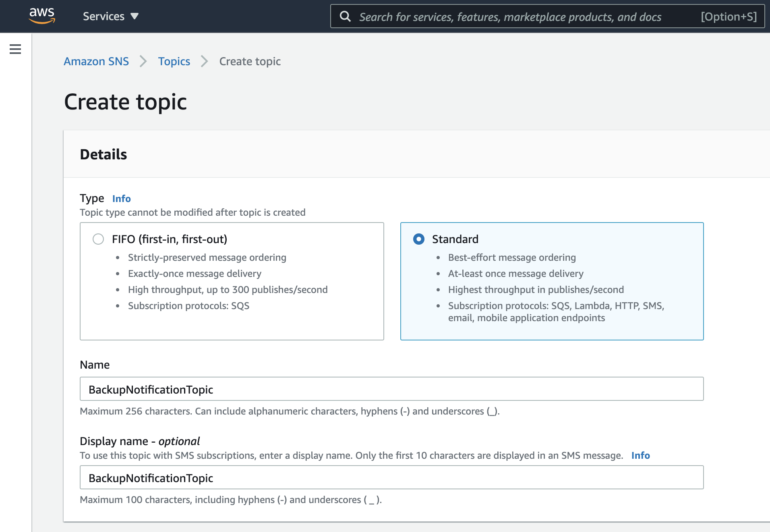Click the 'Maximum 256 characters' hint text
770x532 pixels.
(x=290, y=411)
